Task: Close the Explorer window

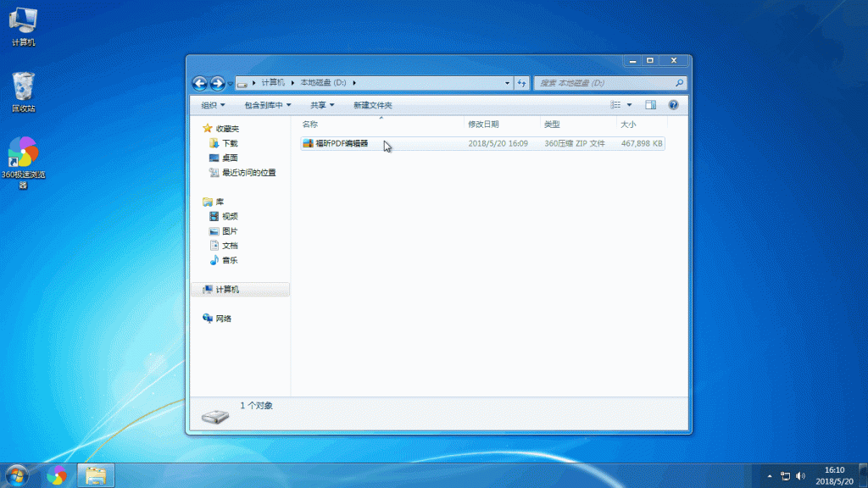Action: 674,61
